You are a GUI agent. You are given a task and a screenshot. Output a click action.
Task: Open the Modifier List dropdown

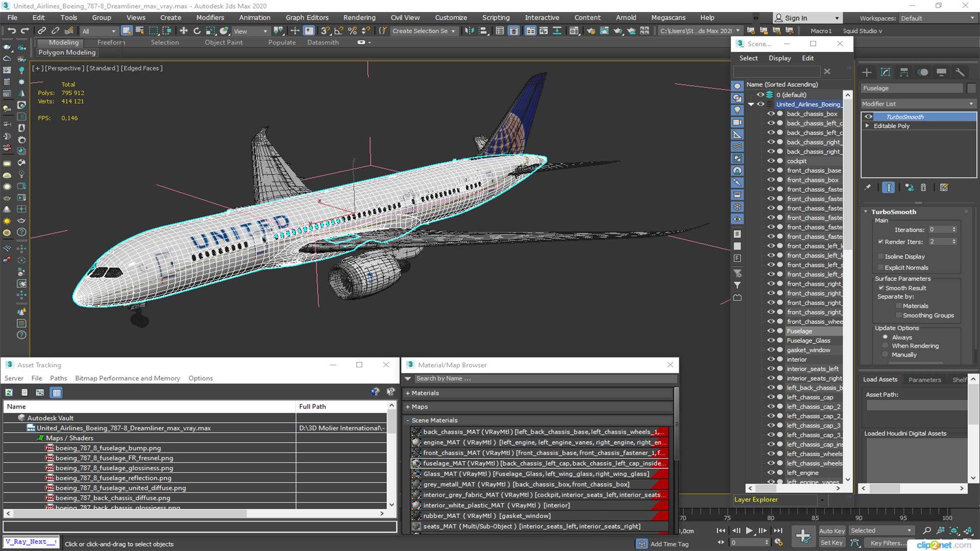(x=918, y=104)
